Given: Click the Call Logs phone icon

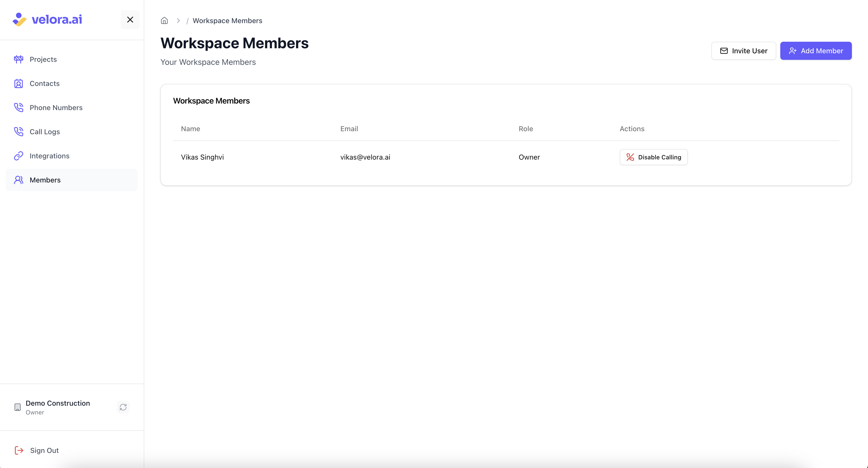Looking at the screenshot, I should pyautogui.click(x=19, y=132).
